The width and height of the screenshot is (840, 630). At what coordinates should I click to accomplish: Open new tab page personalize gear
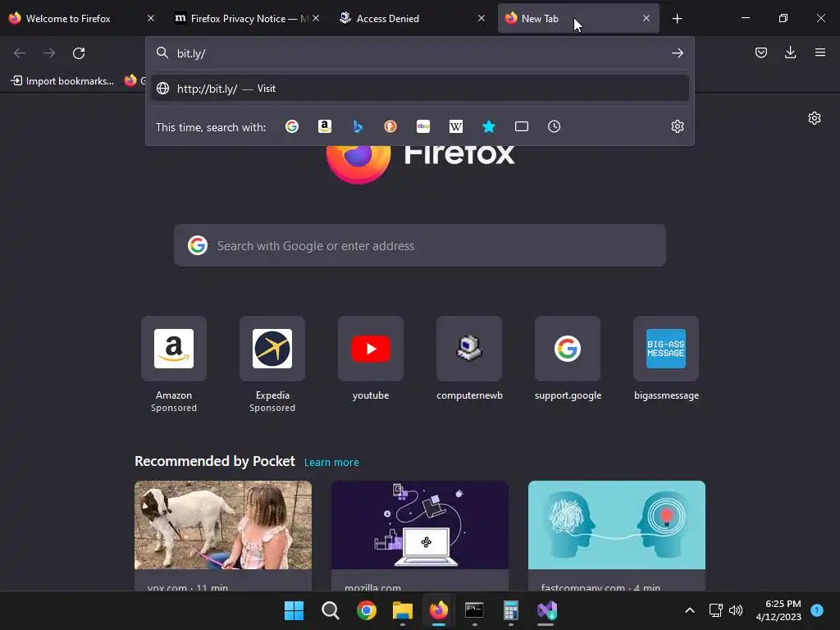pos(815,118)
